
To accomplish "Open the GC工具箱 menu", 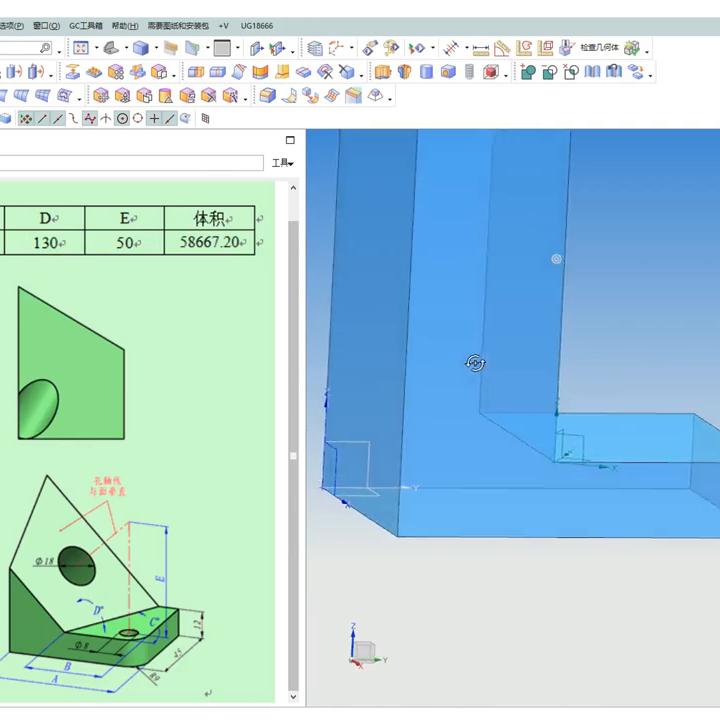I will click(85, 26).
